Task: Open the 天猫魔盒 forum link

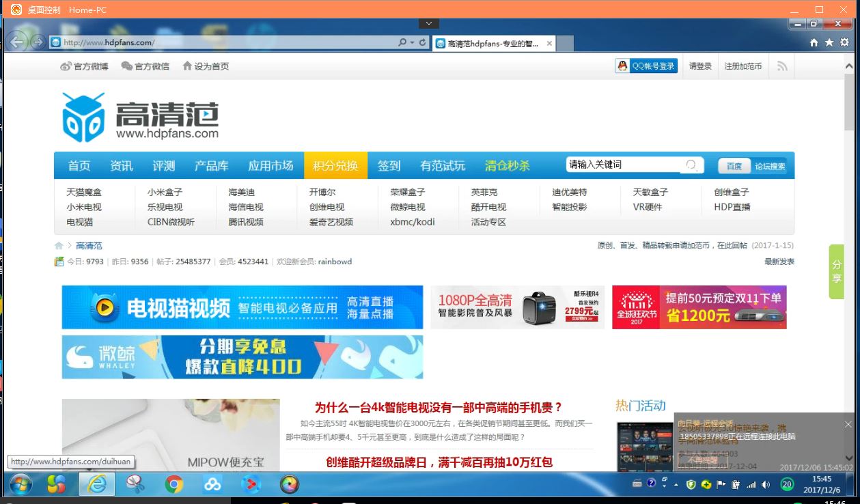Action: coord(84,192)
